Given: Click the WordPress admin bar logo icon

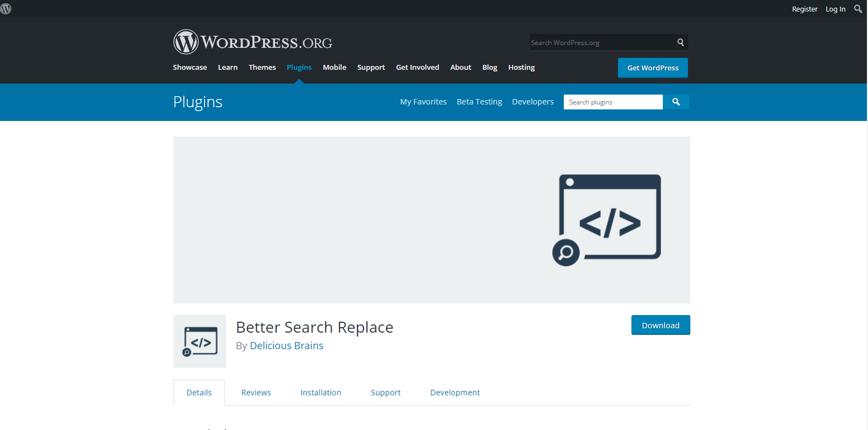Looking at the screenshot, I should [6, 9].
